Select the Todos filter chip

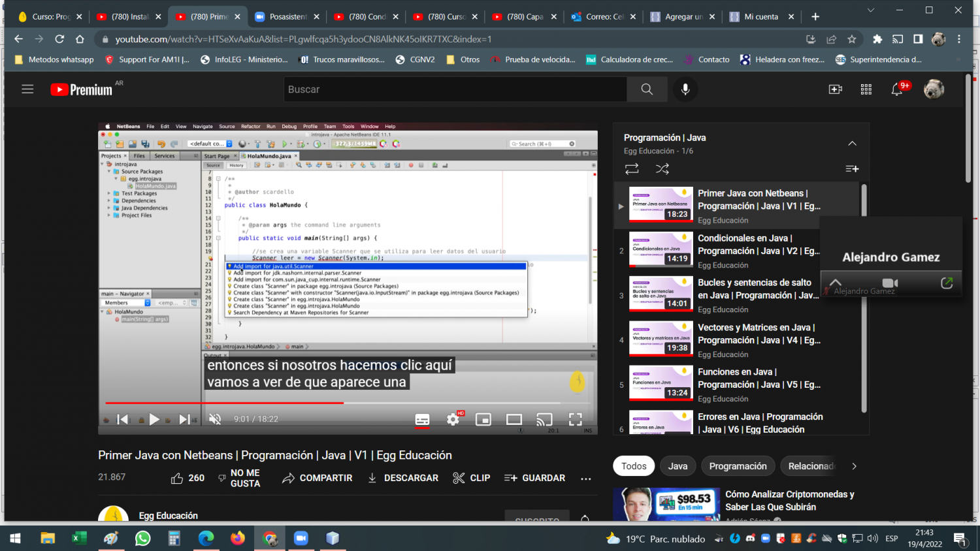click(634, 466)
